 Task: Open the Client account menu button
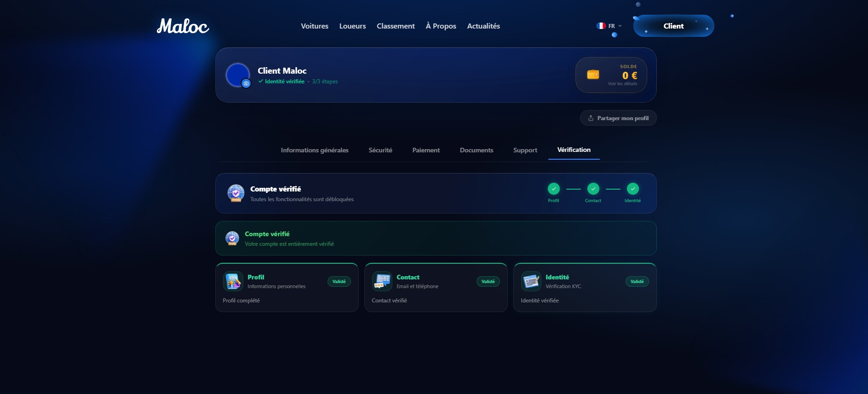click(x=673, y=26)
